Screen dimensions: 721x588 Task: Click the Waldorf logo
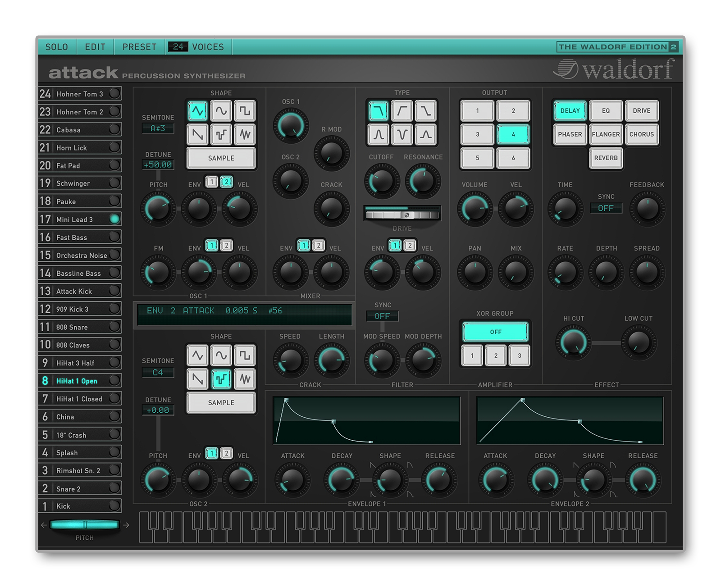[x=614, y=69]
